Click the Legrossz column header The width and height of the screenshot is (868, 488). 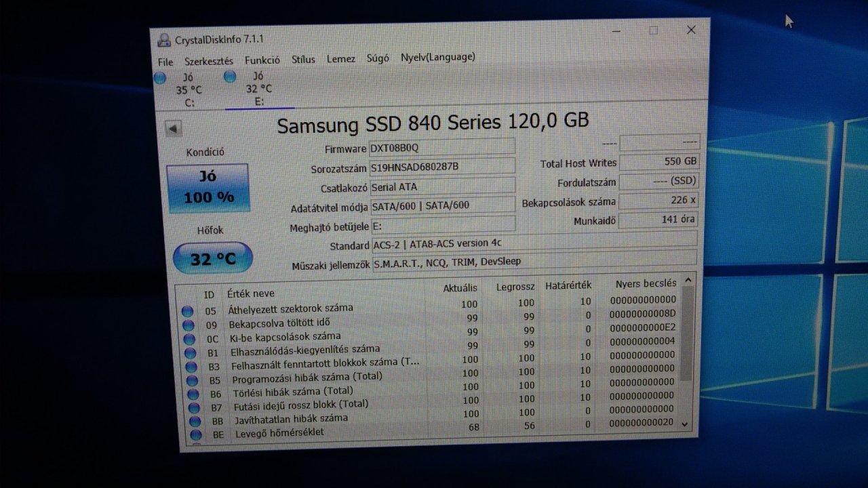pos(515,287)
